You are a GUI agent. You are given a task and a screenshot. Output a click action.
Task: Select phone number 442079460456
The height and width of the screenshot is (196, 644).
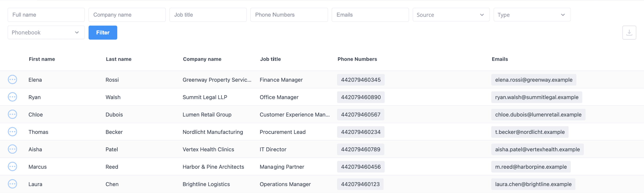coord(361,167)
